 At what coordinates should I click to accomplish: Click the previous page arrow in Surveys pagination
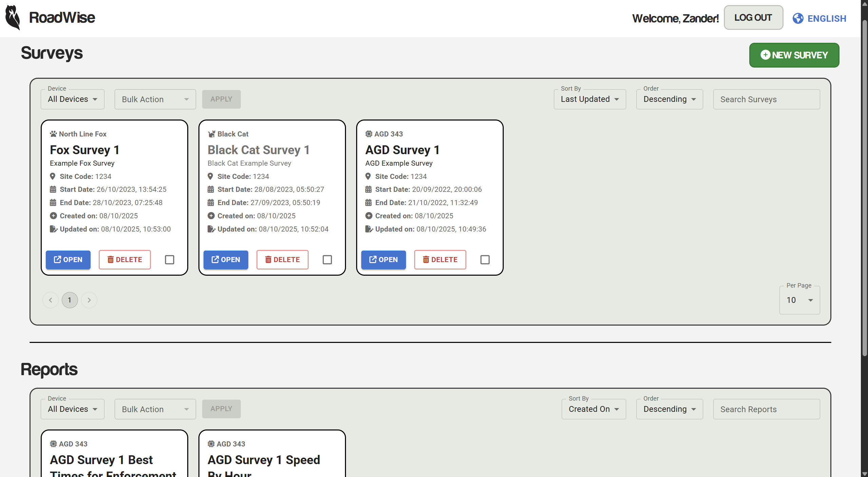pos(51,300)
